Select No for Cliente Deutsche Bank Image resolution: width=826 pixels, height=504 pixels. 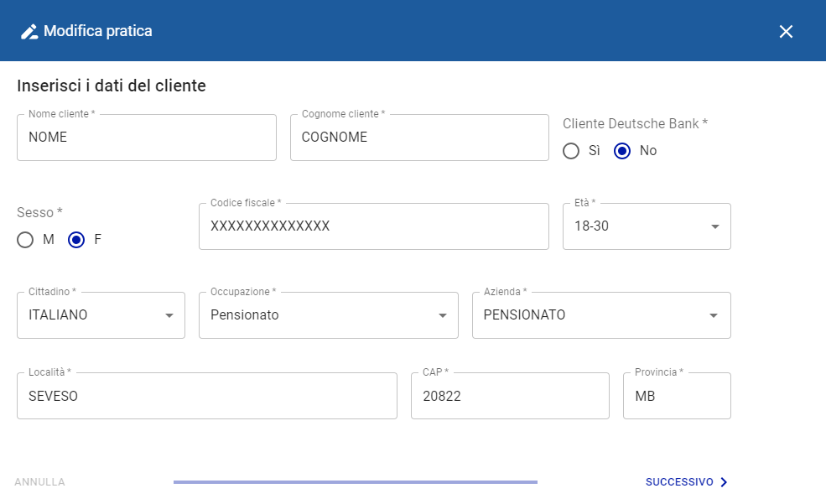(622, 151)
